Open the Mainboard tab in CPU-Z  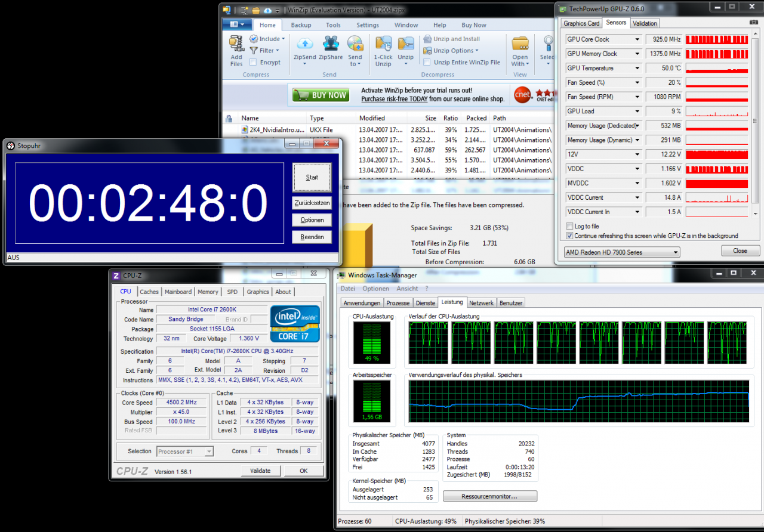coord(178,292)
